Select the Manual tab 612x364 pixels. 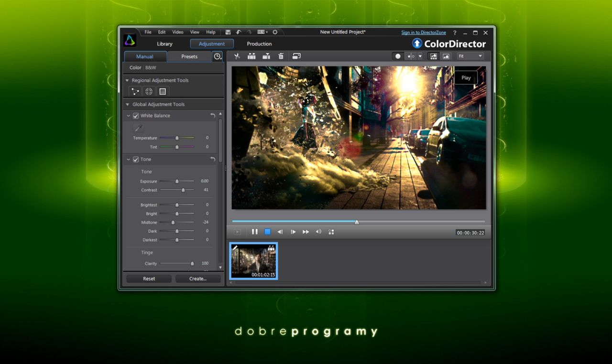coord(145,56)
